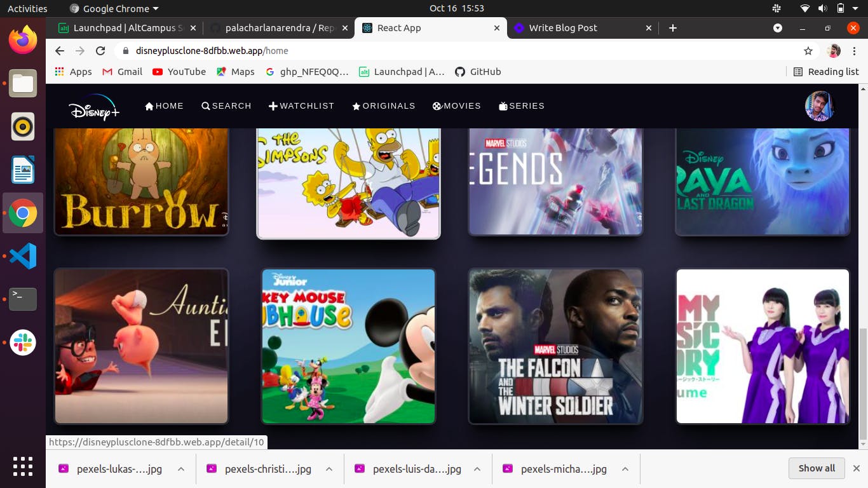Click the user profile avatar in navbar
Viewport: 868px width, 488px height.
(819, 106)
